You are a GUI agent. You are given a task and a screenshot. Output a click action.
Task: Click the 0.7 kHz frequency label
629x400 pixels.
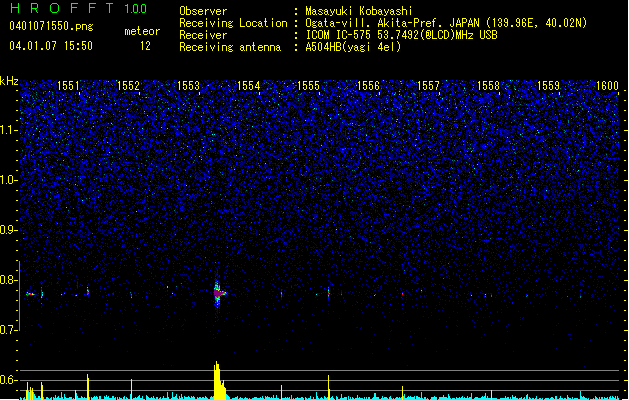[x=9, y=330]
